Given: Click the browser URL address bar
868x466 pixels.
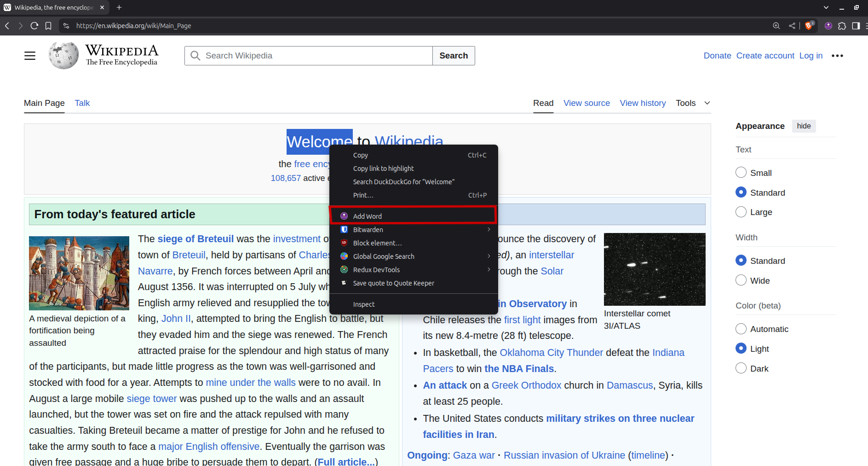Looking at the screenshot, I should coord(414,26).
